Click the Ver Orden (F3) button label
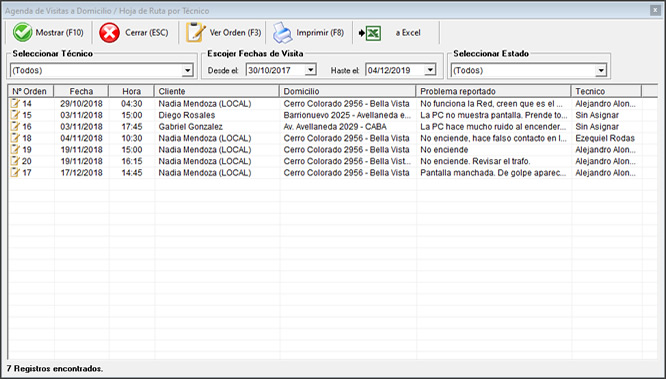Viewport: 666px width, 380px height. tap(235, 33)
